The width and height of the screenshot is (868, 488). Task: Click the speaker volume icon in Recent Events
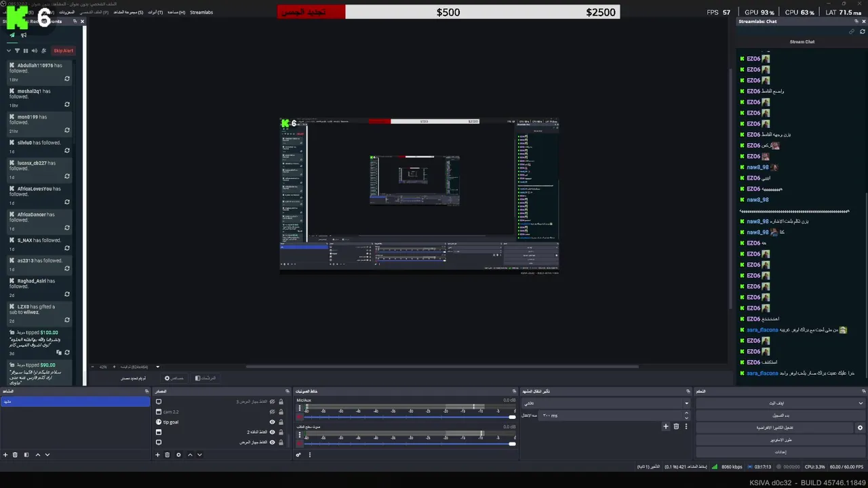point(35,51)
